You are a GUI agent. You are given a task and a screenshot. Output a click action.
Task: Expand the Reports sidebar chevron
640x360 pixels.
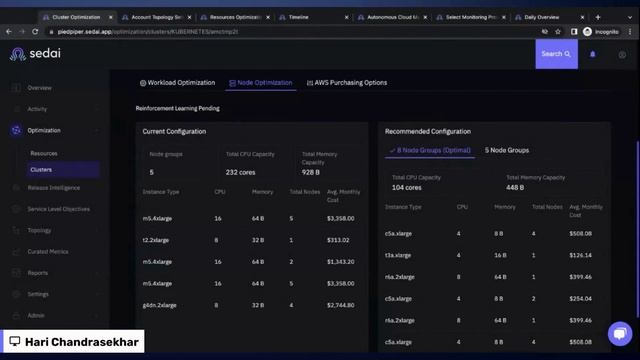point(97,273)
